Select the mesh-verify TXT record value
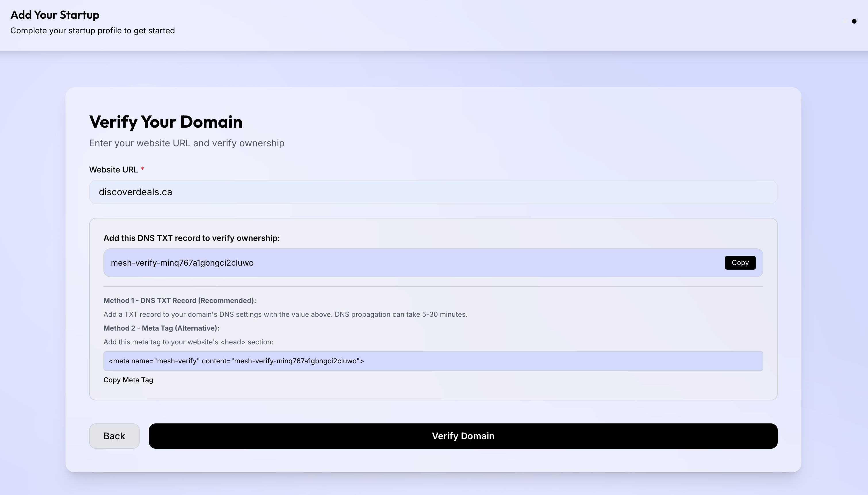 click(182, 262)
